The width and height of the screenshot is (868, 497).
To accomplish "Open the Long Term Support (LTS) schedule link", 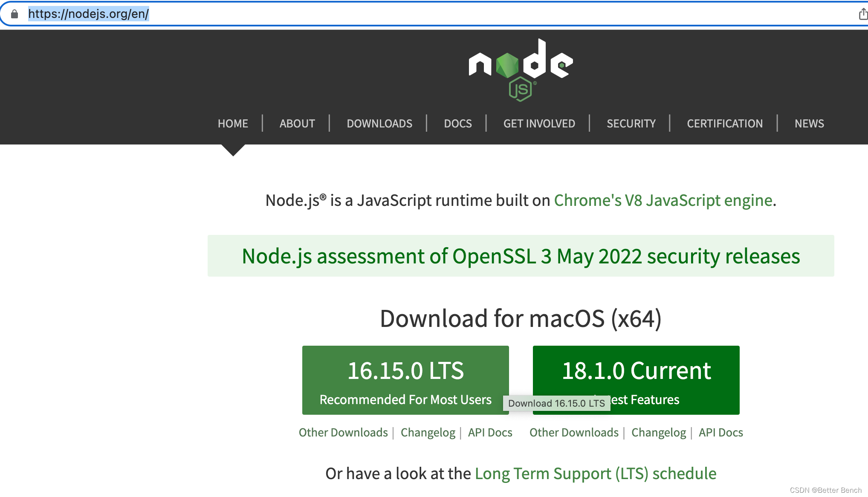I will click(x=596, y=474).
